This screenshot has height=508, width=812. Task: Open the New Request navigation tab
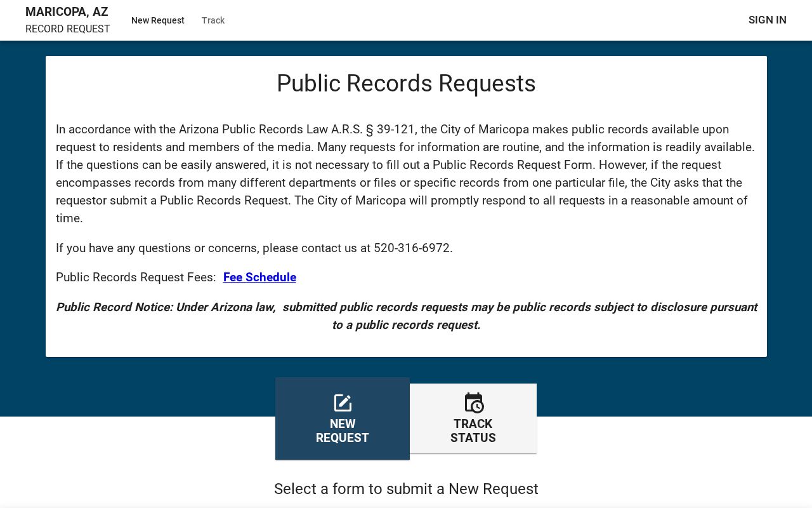click(158, 20)
